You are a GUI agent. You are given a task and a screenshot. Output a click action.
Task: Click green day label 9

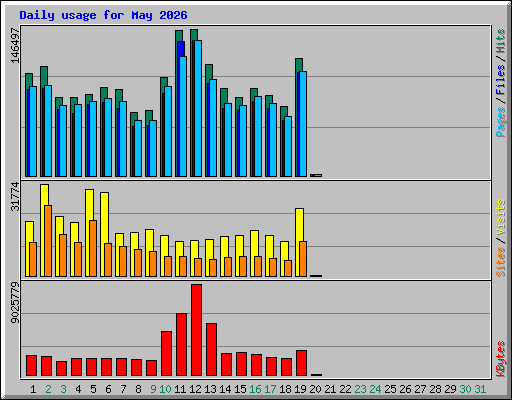pyautogui.click(x=153, y=389)
